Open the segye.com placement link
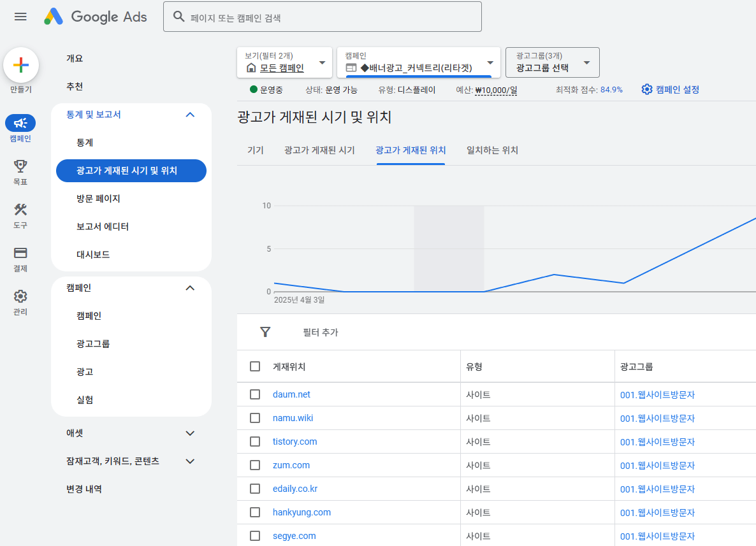The height and width of the screenshot is (546, 756). [x=294, y=536]
